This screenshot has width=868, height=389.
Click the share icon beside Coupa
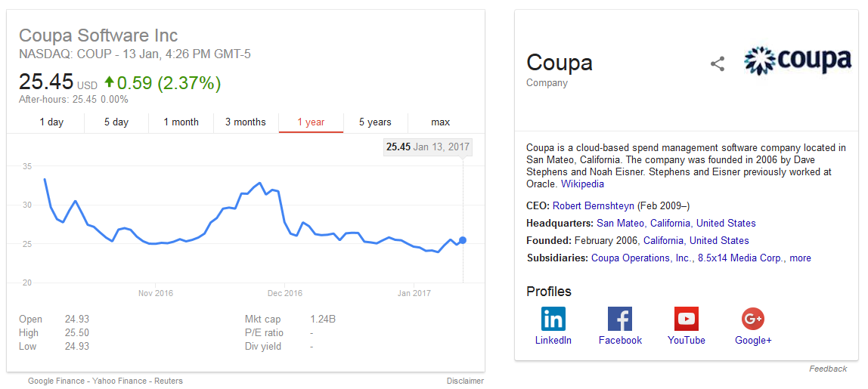pos(718,64)
